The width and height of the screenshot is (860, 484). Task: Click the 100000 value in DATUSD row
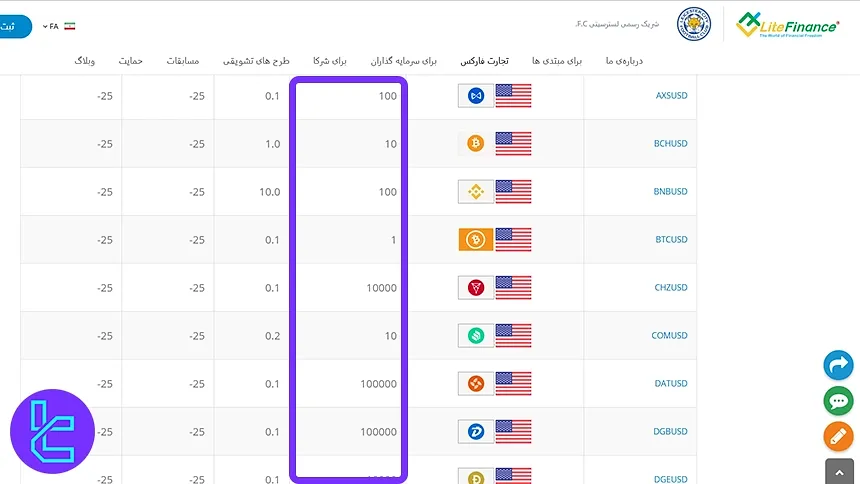pos(378,384)
